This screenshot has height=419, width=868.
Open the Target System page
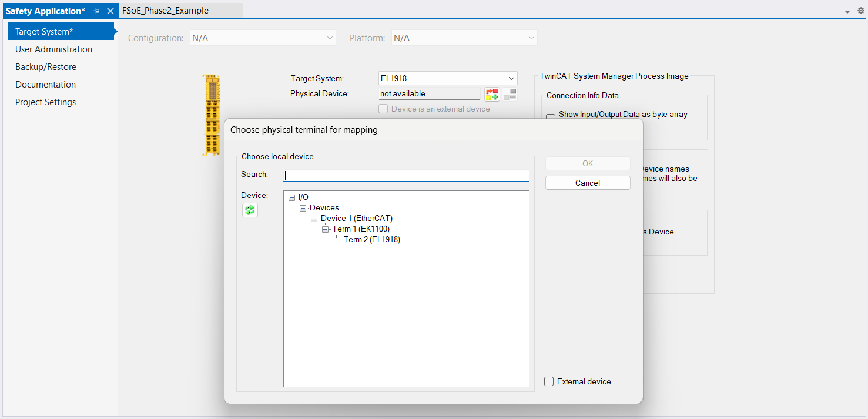[x=61, y=32]
